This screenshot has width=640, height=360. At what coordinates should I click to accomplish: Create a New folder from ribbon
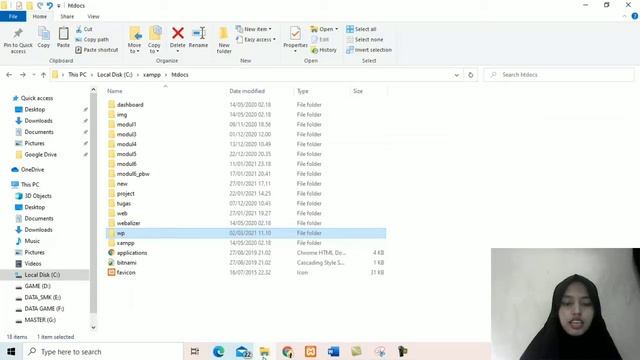point(224,40)
